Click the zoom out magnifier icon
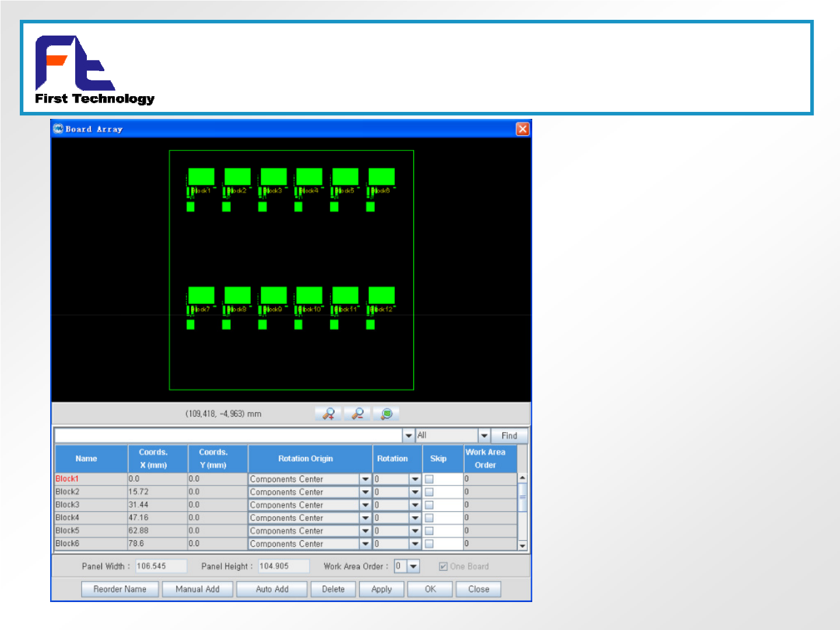Screen dimensions: 840x630 357,414
